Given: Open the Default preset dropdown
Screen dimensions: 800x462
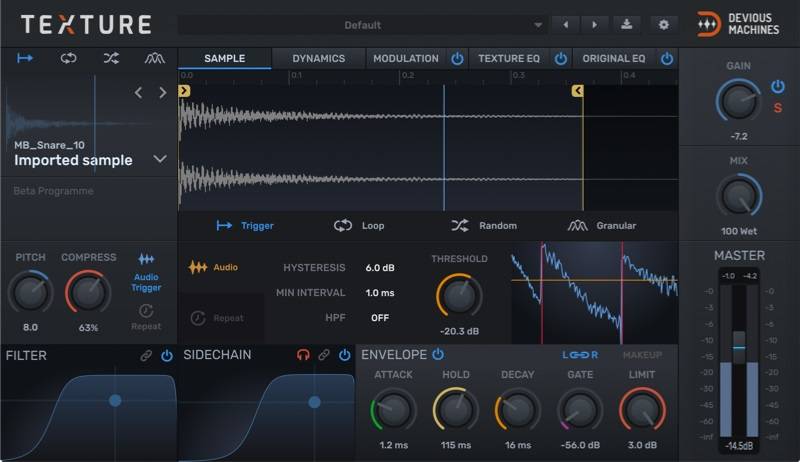Looking at the screenshot, I should pos(362,24).
